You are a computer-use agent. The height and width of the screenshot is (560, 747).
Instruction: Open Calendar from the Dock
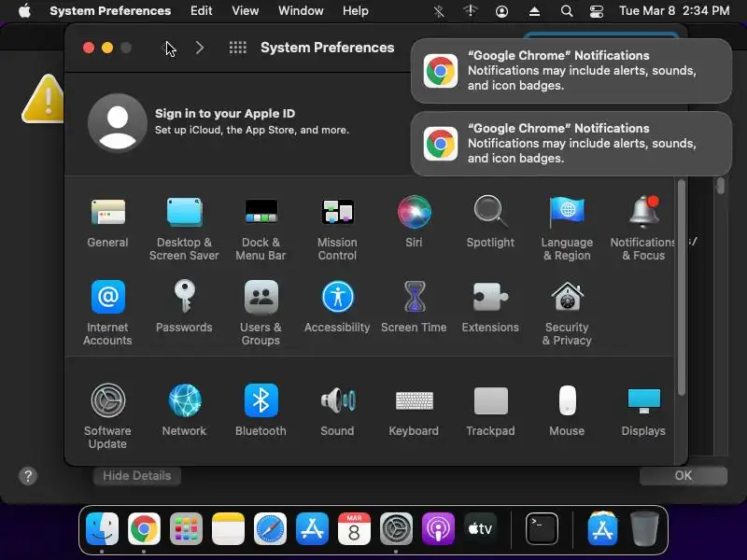354,528
